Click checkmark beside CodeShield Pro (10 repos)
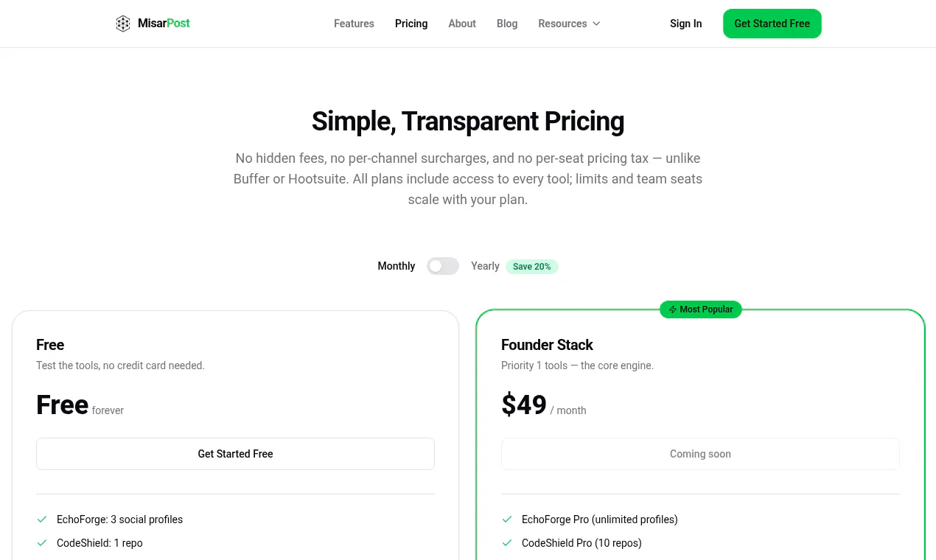Screen dimensions: 936x560 [507, 543]
